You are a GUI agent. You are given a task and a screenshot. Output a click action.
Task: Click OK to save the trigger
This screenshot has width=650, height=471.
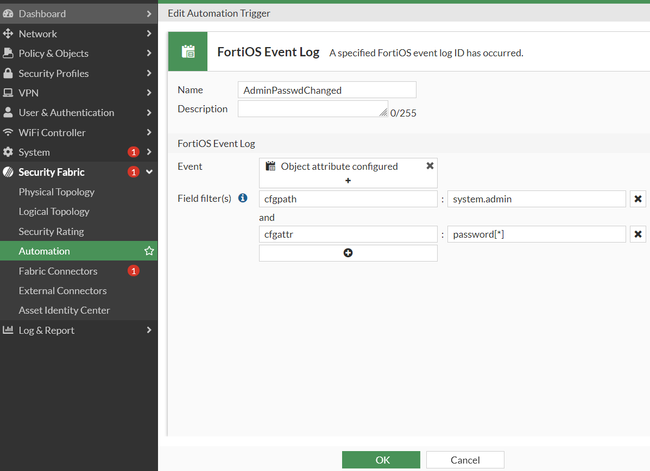pyautogui.click(x=381, y=460)
